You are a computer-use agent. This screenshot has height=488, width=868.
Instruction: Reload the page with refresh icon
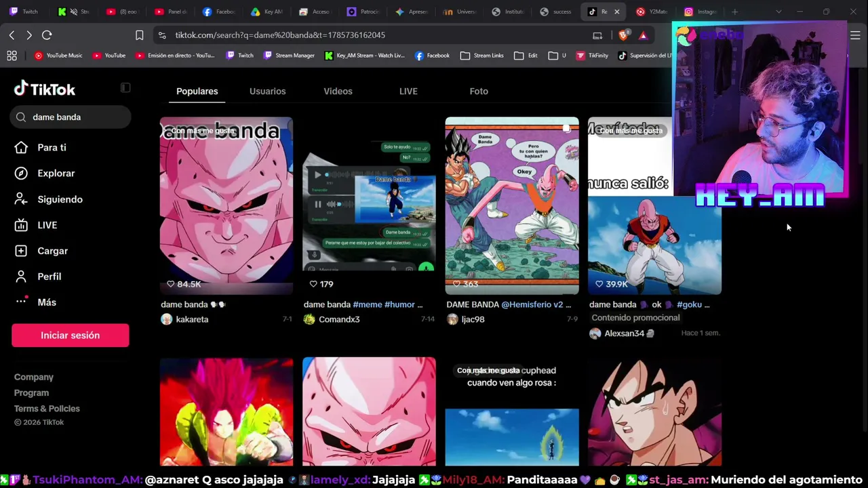pos(47,35)
